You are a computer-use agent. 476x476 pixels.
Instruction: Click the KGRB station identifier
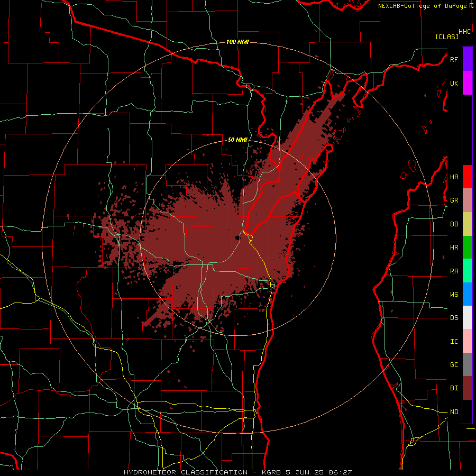(271, 472)
